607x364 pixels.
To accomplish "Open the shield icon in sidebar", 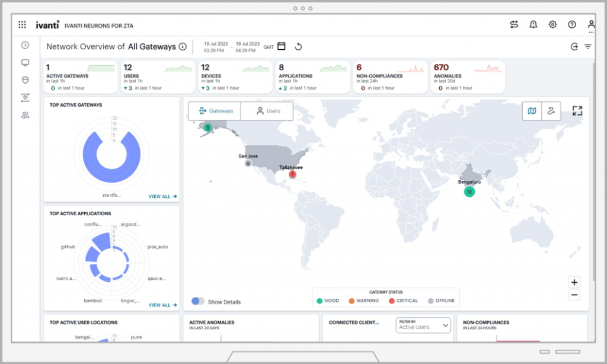I will (25, 80).
